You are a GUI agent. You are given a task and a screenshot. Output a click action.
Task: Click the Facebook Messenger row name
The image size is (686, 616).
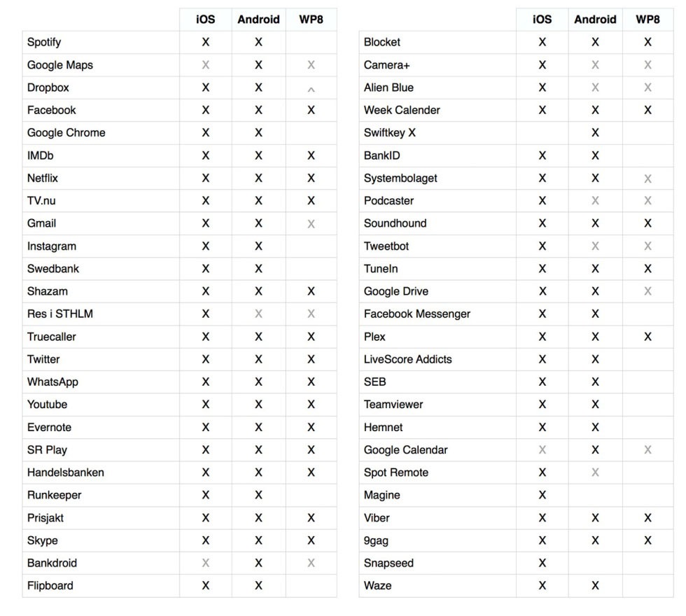click(417, 314)
